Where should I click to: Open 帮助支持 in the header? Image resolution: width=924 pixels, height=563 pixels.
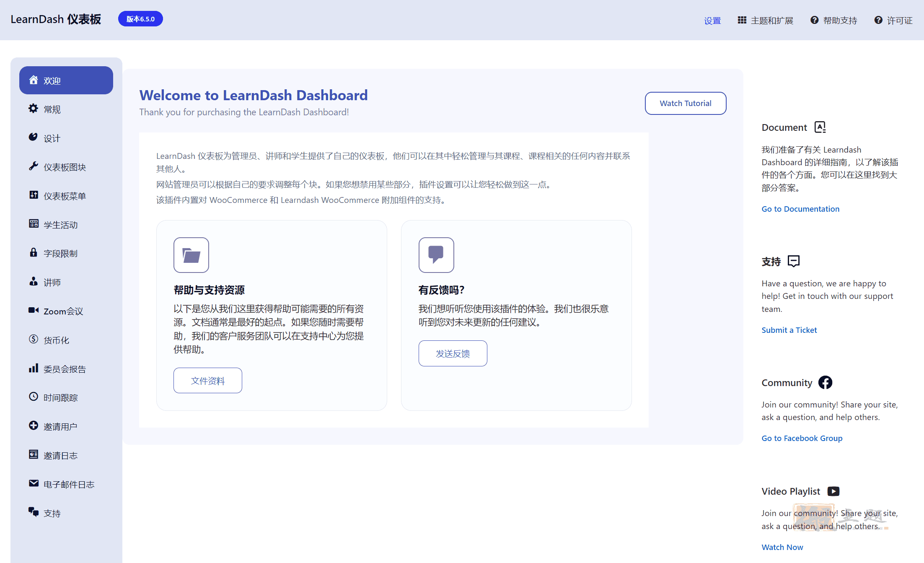point(834,21)
